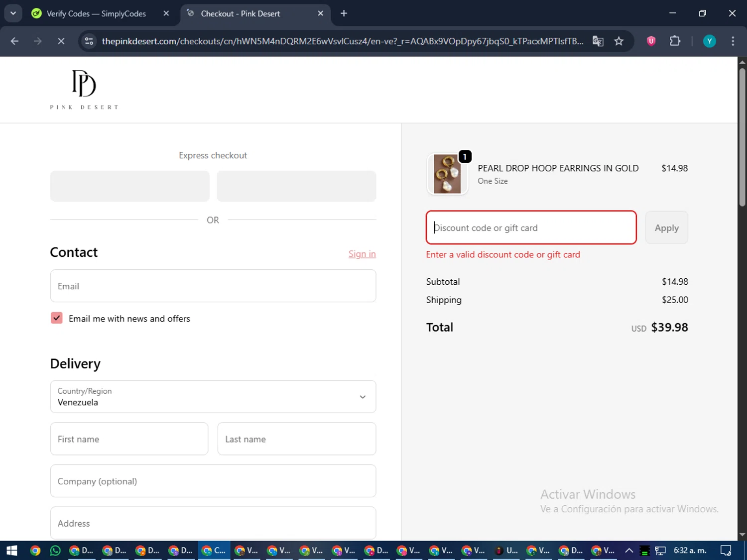Screen dimensions: 747x560
Task: Click the Discount code or gift card field
Action: tap(531, 227)
